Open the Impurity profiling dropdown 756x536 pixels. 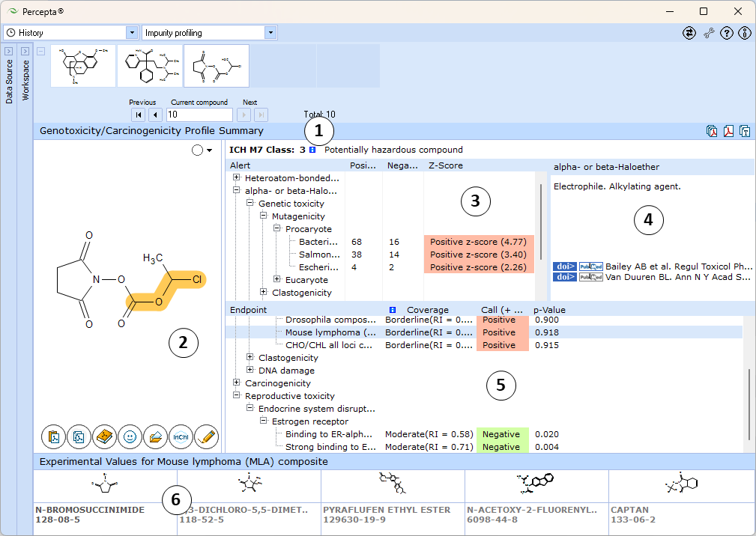point(270,33)
